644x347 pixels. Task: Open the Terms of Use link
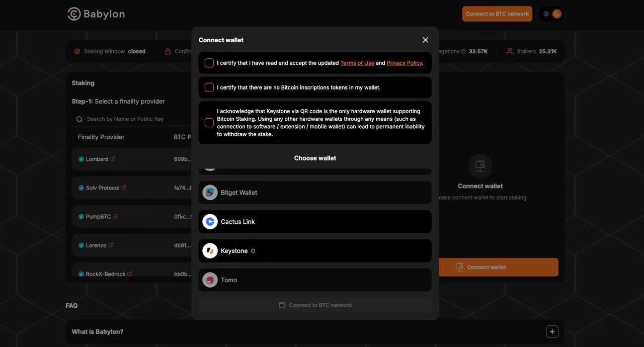coord(357,63)
